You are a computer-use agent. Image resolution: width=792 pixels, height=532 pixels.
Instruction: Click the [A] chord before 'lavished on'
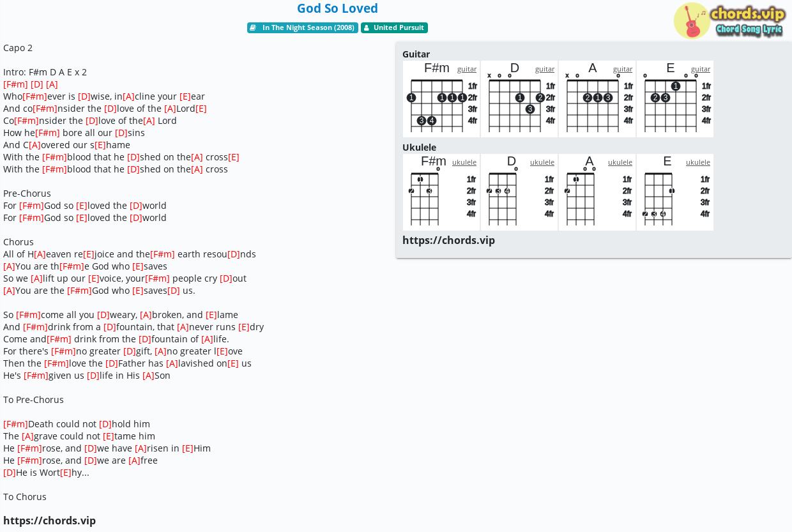(x=172, y=363)
